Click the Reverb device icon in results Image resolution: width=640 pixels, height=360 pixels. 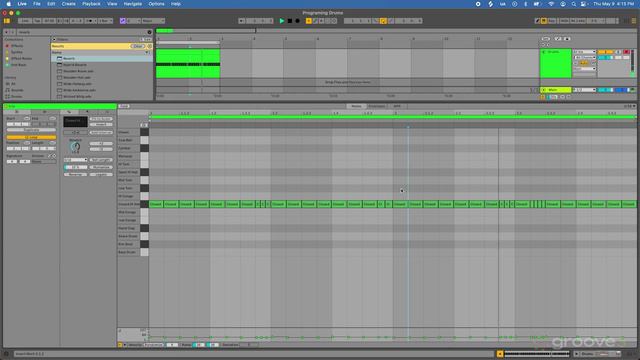(x=60, y=58)
